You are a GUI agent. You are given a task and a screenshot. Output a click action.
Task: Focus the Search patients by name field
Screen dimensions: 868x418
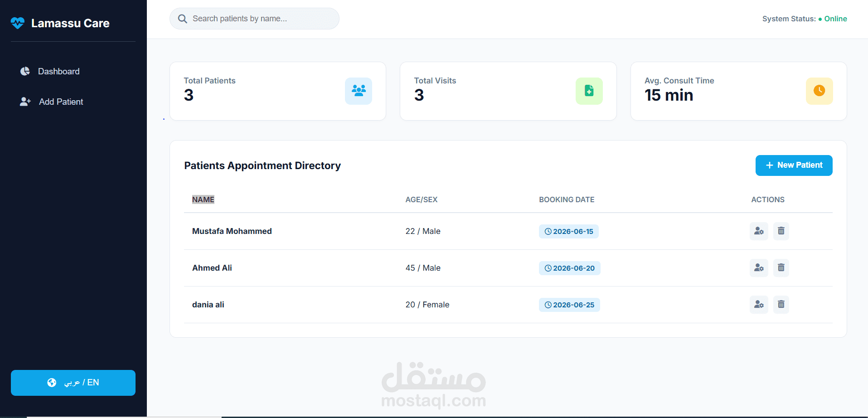(x=254, y=19)
